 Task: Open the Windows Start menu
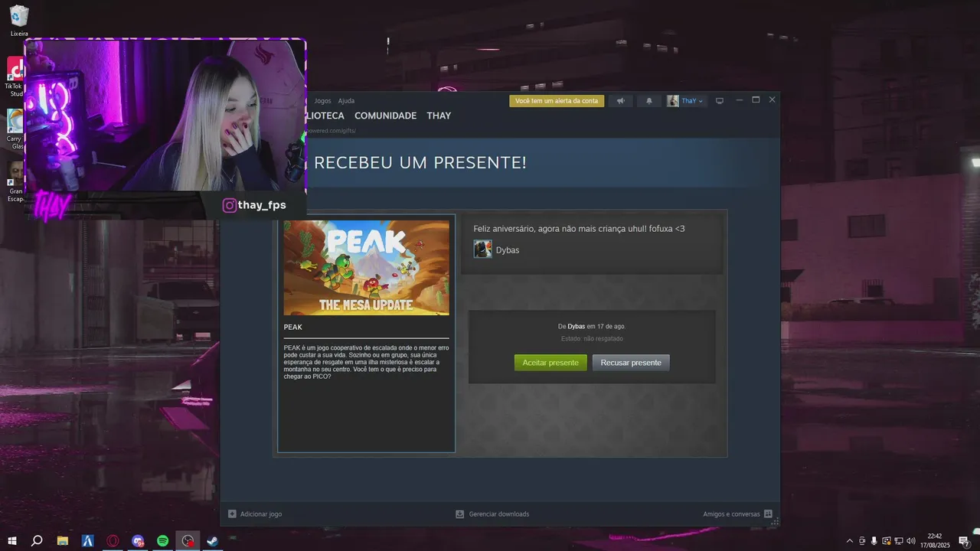[x=11, y=541]
